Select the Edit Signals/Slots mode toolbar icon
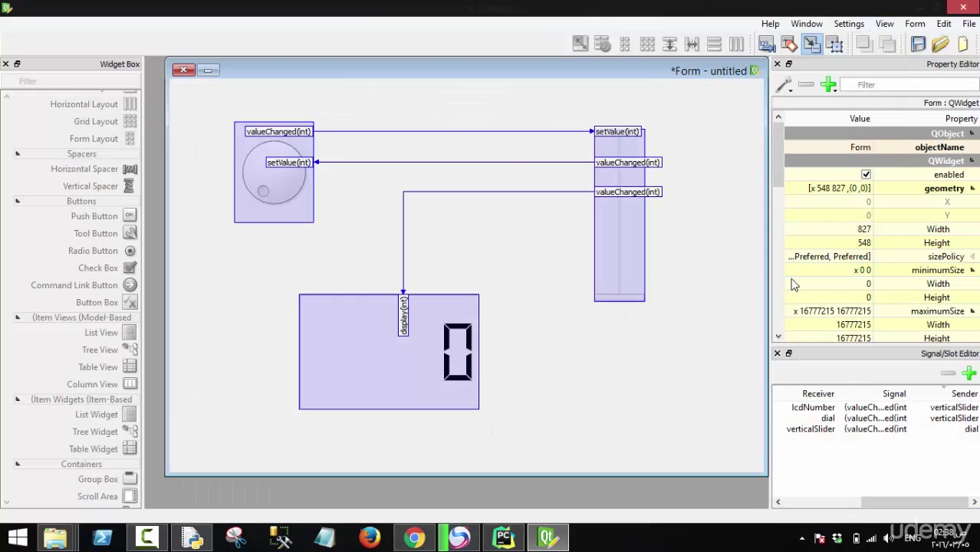980x552 pixels. [811, 44]
